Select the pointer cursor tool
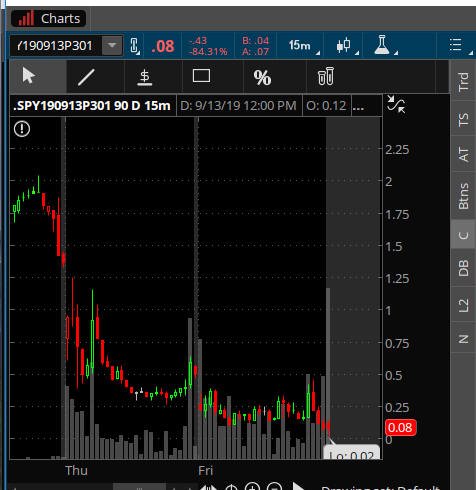Viewport: 476px width, 490px height. pos(29,76)
